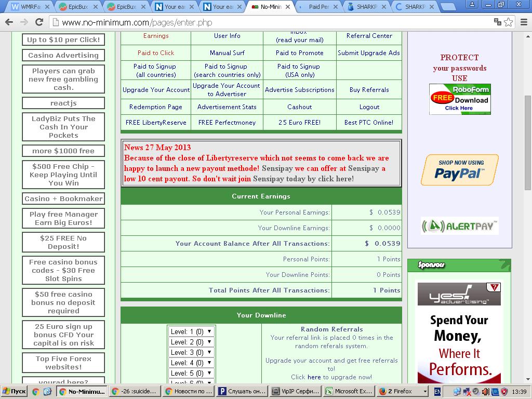Viewport: 532px width, 399px height.
Task: Click the Shop Now Using PayPal banner
Action: (x=460, y=170)
